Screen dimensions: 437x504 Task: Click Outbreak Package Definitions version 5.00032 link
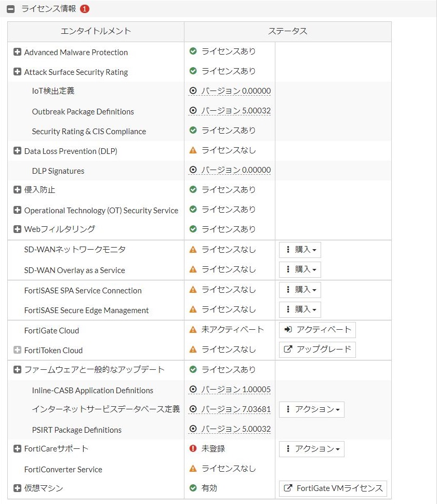click(x=230, y=111)
